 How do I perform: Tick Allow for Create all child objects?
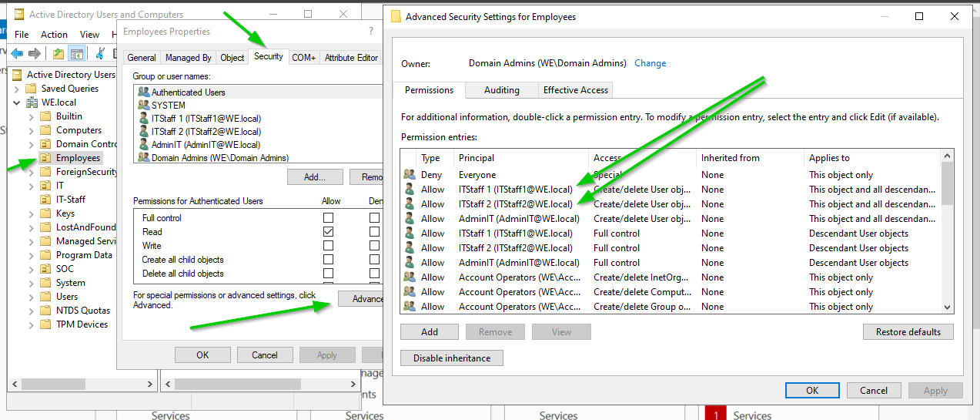329,260
